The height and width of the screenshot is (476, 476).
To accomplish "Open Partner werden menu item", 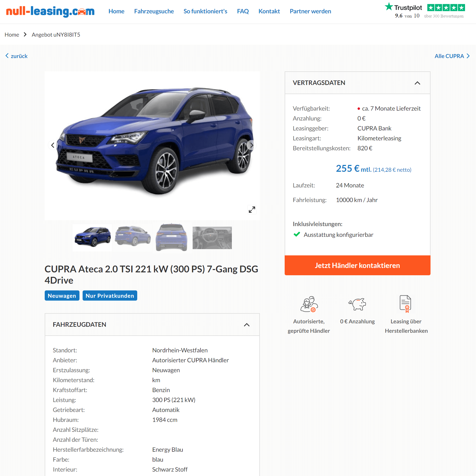I will click(310, 11).
